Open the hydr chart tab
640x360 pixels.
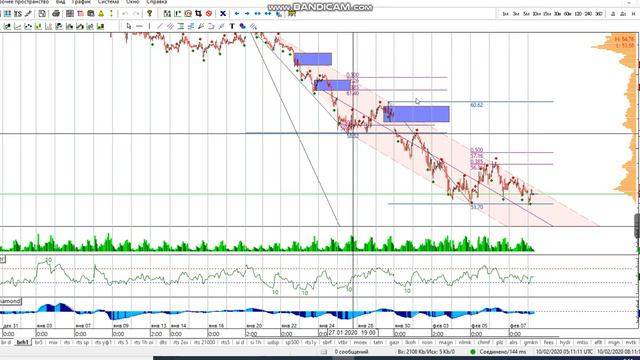565,342
